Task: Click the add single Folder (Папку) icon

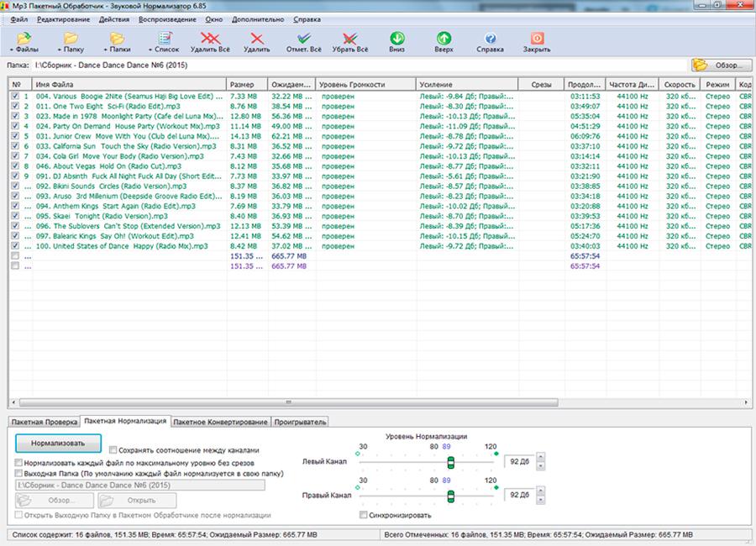Action: 71,39
